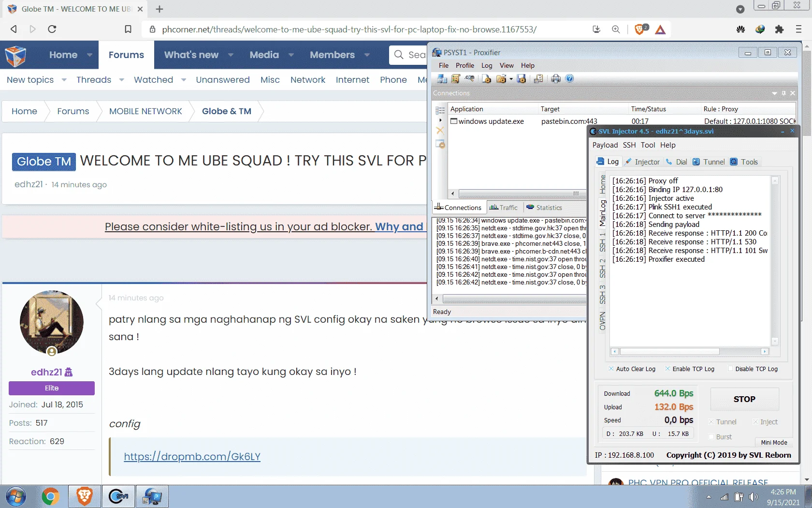Expand Threads sub-nav dropdown arrow
Viewport: 812px width, 508px height.
[121, 80]
